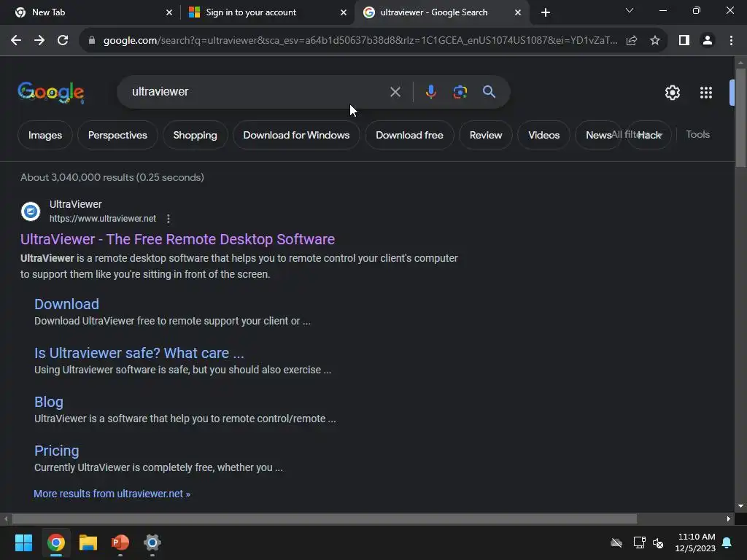Open Windows Start menu
Viewport: 747px width, 560px height.
point(23,542)
